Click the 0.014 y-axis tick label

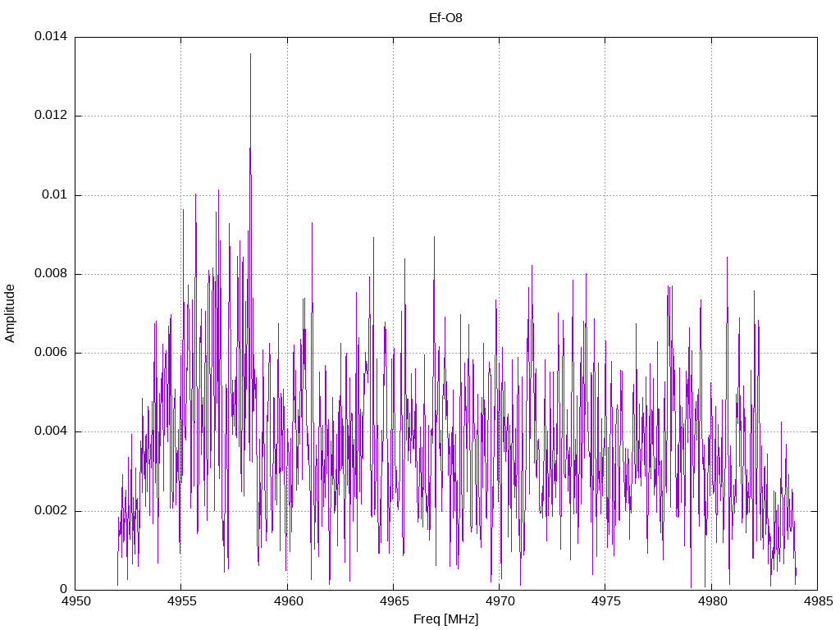point(51,36)
